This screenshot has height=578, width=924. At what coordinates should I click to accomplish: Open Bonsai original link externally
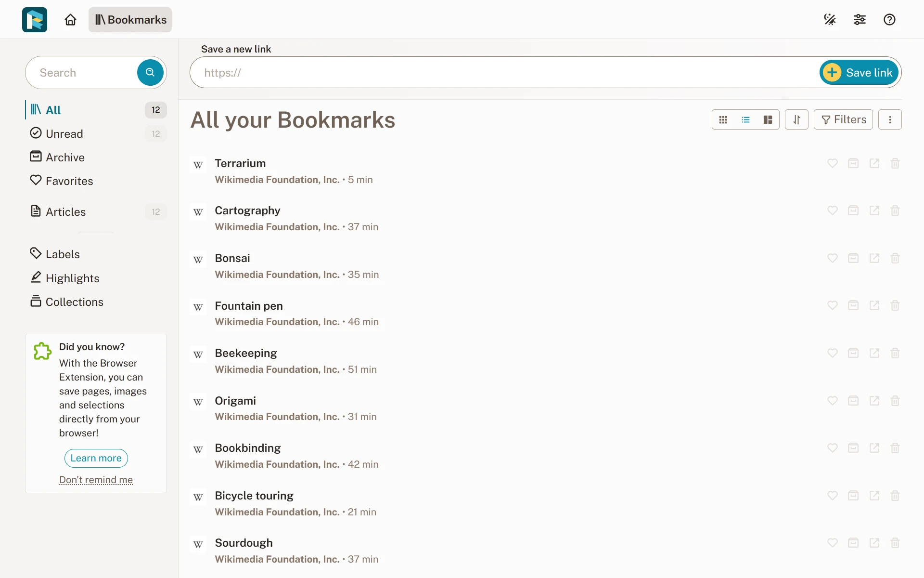(x=874, y=258)
